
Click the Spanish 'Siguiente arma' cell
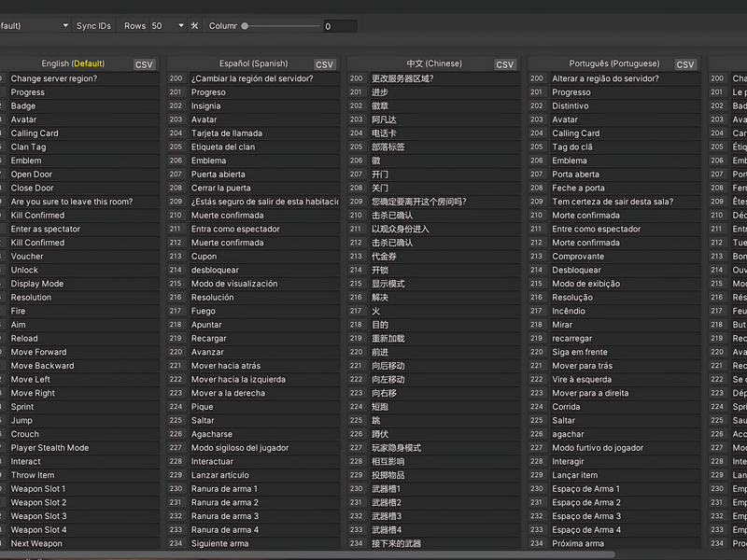click(264, 543)
